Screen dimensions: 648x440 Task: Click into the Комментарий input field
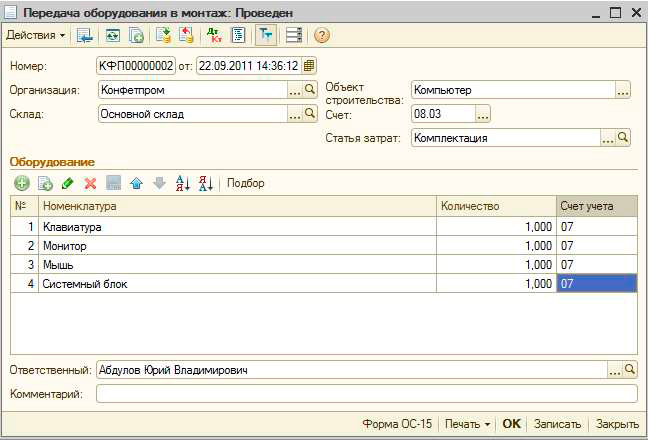pos(365,394)
